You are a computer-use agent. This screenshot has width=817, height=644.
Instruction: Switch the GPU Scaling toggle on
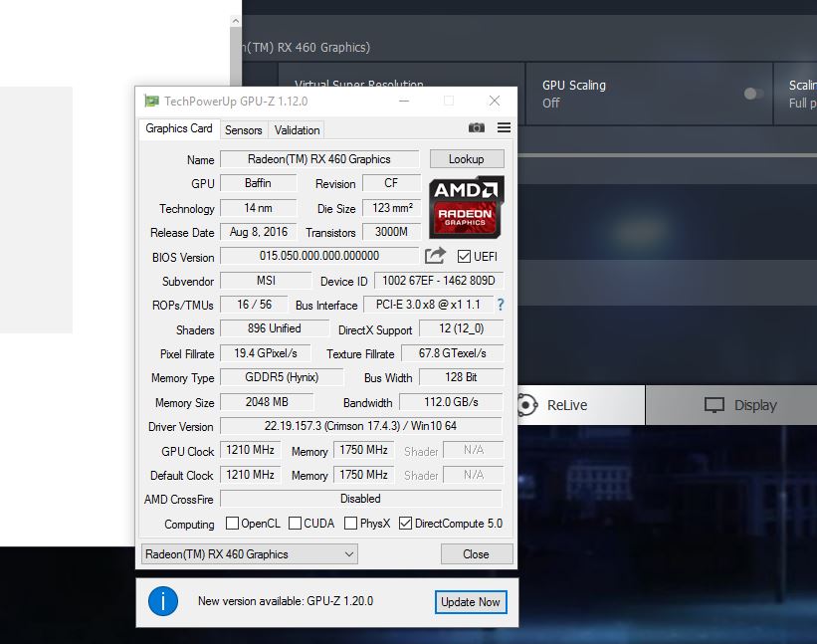(x=754, y=94)
